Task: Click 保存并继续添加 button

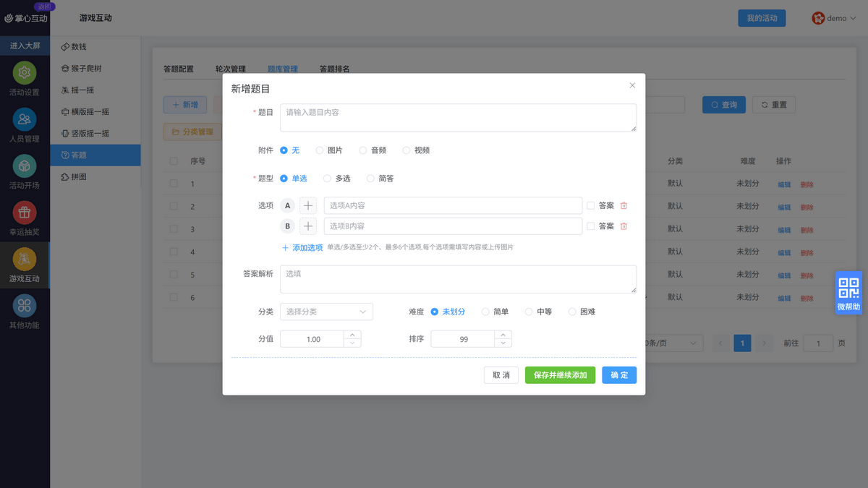Action: pyautogui.click(x=561, y=375)
